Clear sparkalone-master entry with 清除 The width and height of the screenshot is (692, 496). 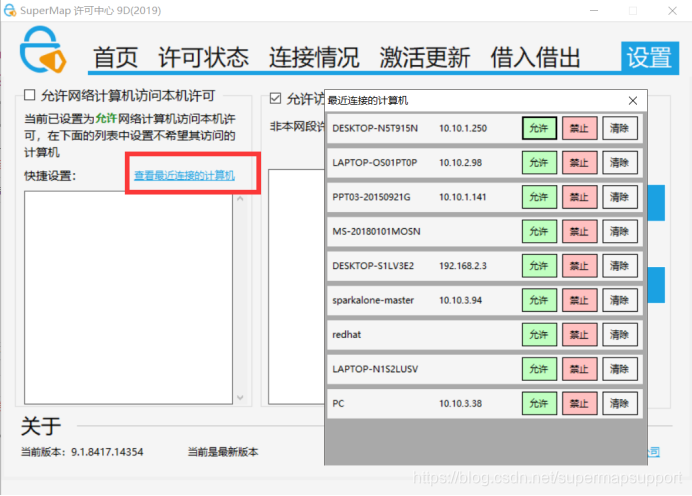[620, 300]
